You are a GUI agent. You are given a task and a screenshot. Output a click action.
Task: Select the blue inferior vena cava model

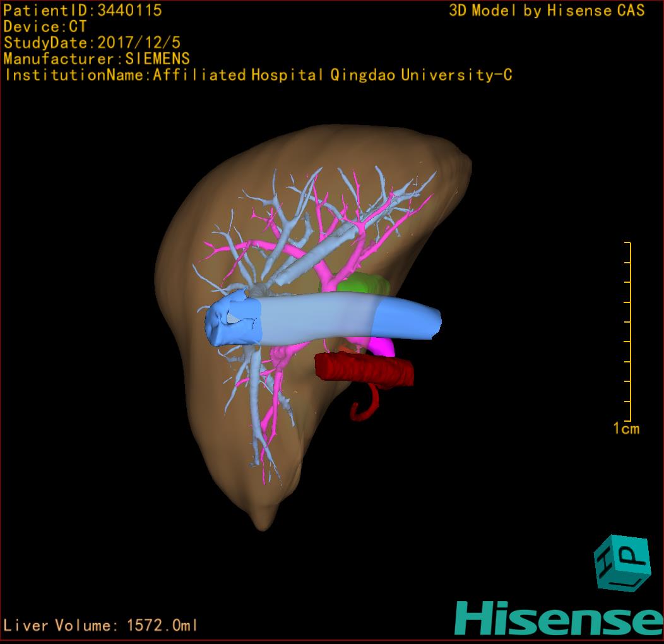(323, 319)
